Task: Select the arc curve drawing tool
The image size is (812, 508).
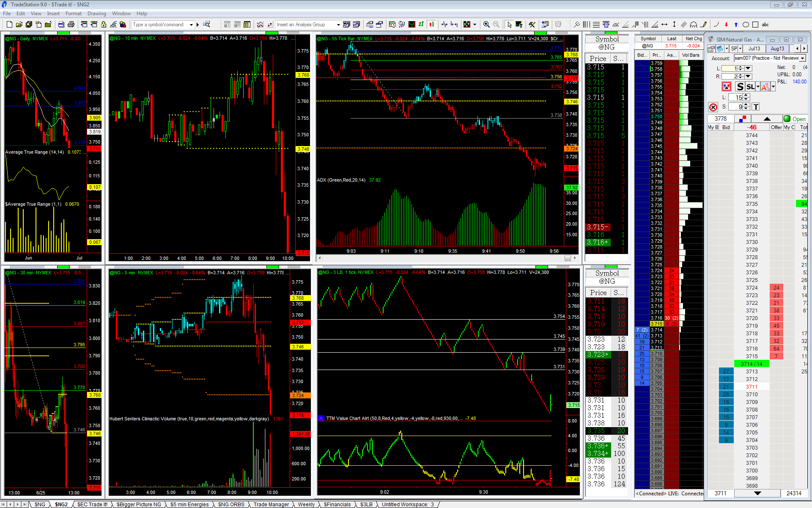Action: pyautogui.click(x=716, y=25)
